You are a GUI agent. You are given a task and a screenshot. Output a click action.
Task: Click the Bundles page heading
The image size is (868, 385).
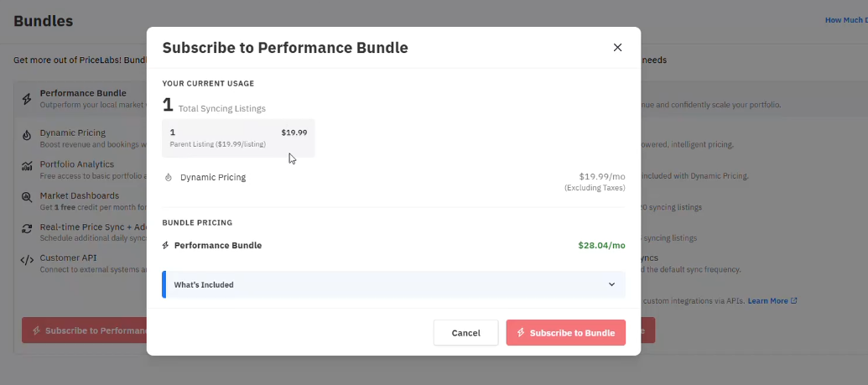(x=43, y=21)
